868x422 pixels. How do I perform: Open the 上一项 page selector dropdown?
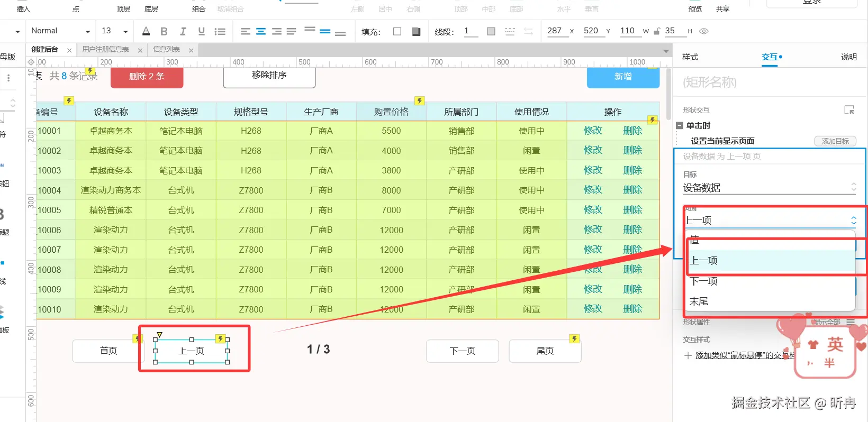tap(770, 220)
